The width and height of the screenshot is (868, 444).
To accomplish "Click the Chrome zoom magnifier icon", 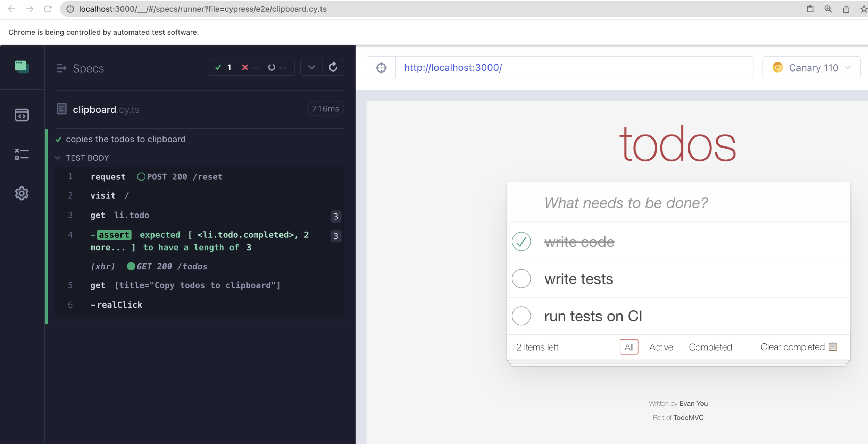I will pyautogui.click(x=828, y=9).
